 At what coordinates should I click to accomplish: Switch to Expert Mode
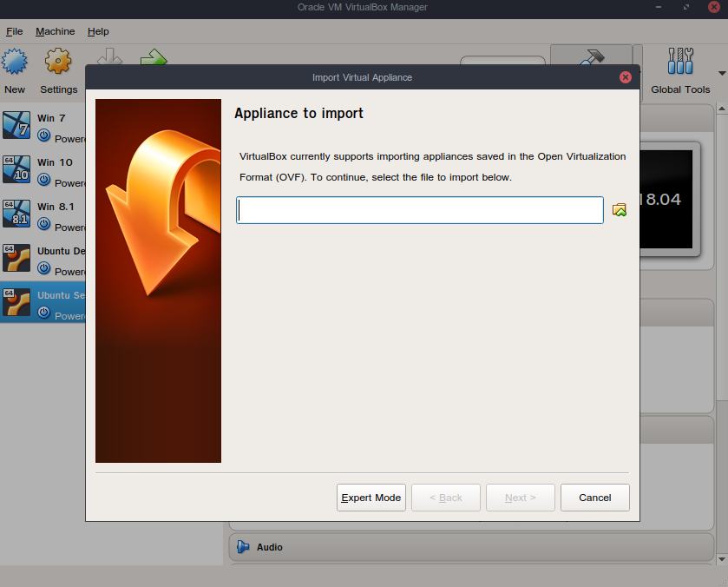pyautogui.click(x=371, y=498)
